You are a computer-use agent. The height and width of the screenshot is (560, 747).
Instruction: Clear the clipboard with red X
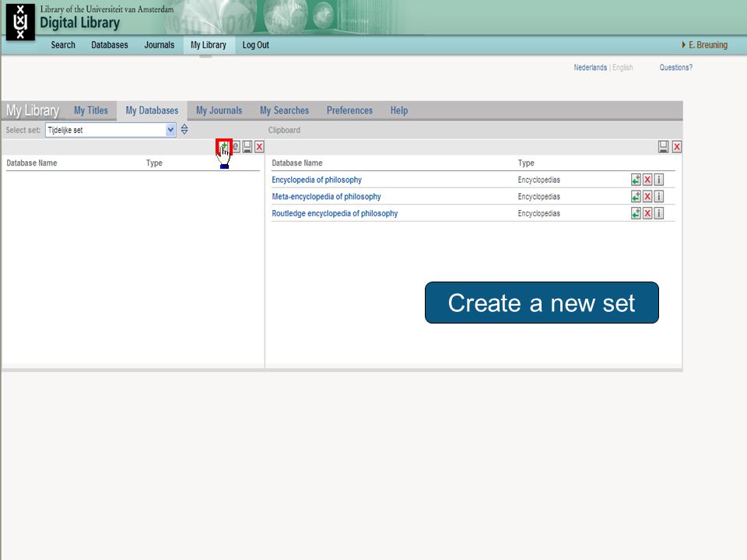tap(676, 147)
